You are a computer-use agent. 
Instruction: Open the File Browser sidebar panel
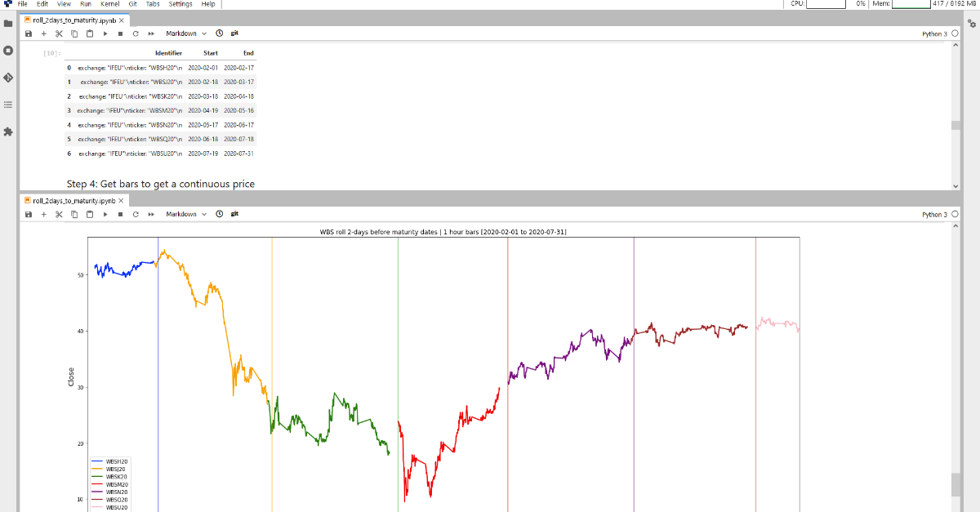(8, 23)
